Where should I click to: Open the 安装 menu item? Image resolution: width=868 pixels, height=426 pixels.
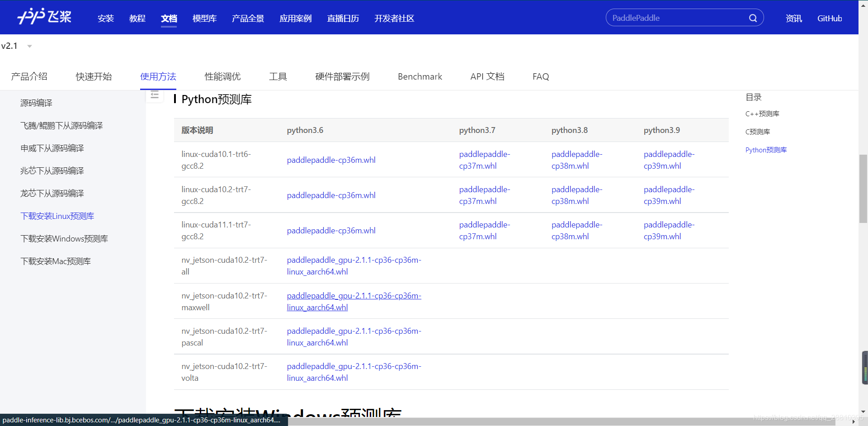105,19
